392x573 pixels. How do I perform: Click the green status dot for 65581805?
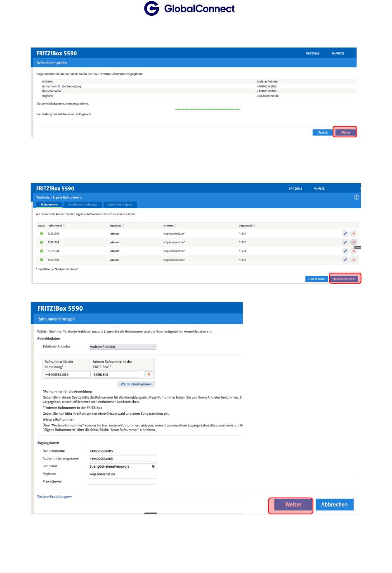pyautogui.click(x=41, y=260)
